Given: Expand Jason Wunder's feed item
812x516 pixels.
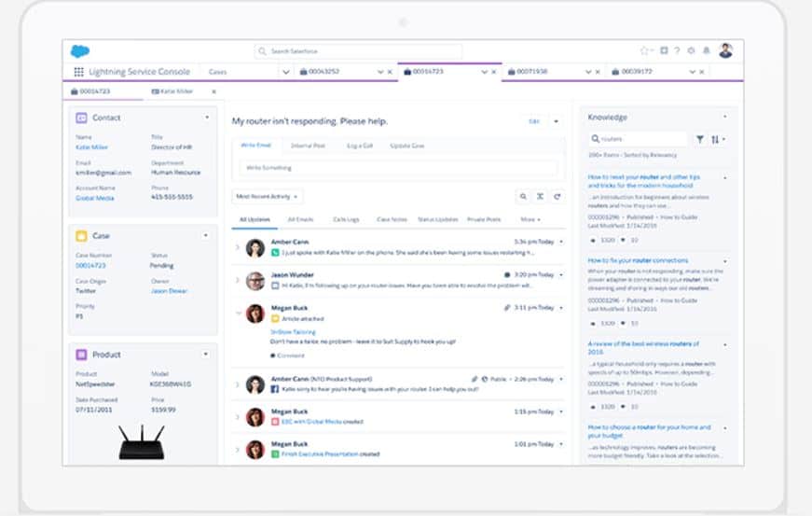Looking at the screenshot, I should [238, 280].
